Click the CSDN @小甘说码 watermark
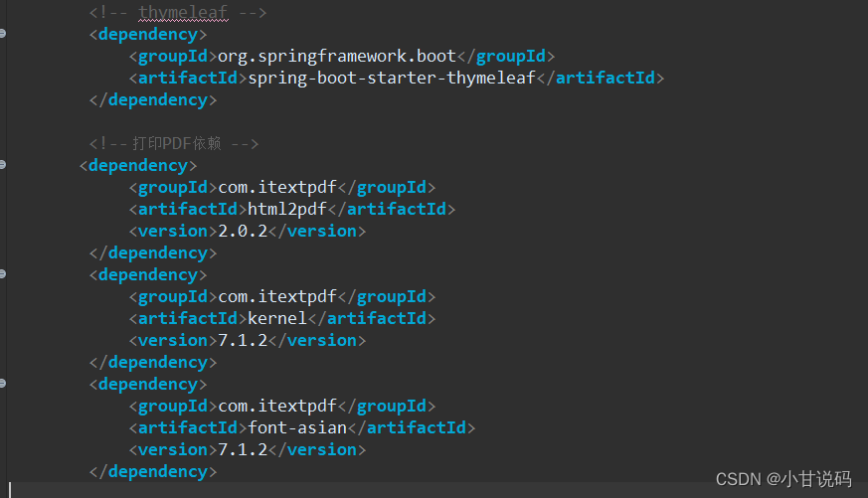Image resolution: width=868 pixels, height=498 pixels. (783, 479)
